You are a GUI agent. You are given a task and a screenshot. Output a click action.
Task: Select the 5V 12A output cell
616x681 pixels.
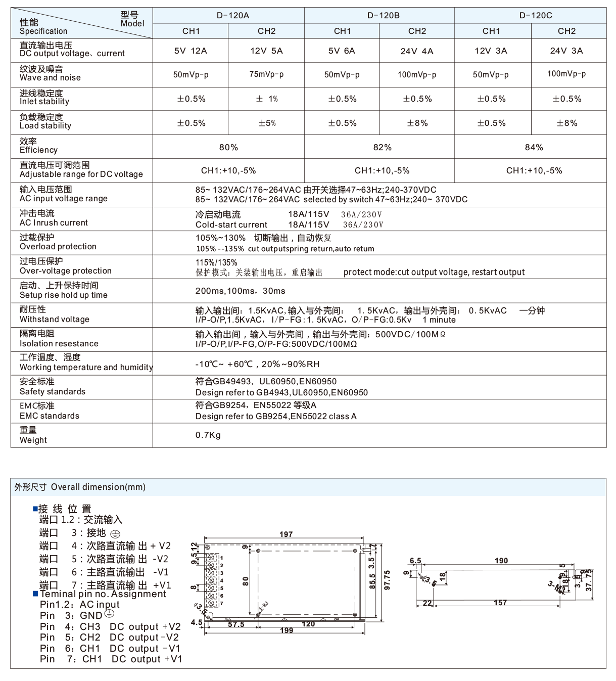click(190, 51)
